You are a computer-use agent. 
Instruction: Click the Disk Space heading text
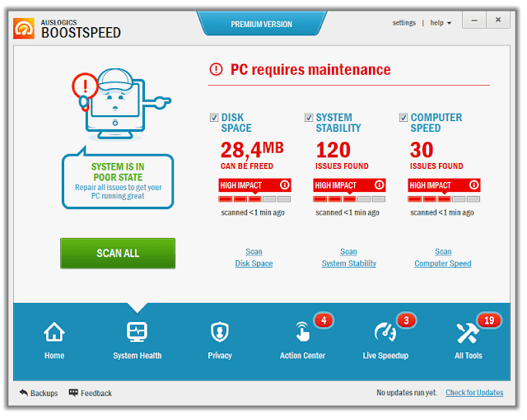(x=236, y=123)
